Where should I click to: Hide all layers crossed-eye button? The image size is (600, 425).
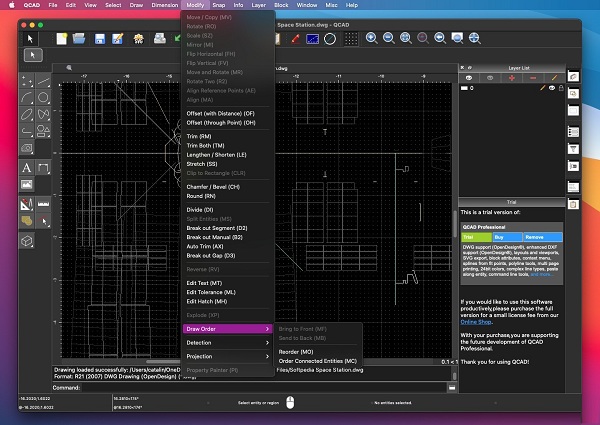point(490,78)
